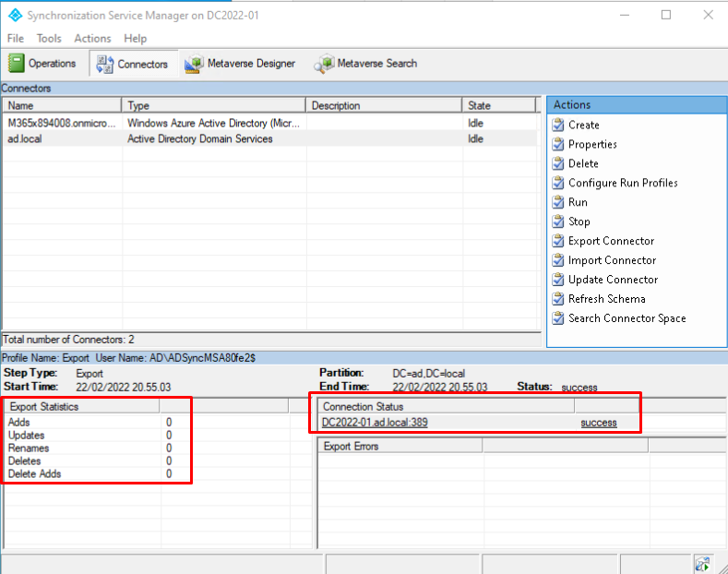The image size is (728, 574).
Task: Open the Operations toolbar view
Action: coord(43,64)
